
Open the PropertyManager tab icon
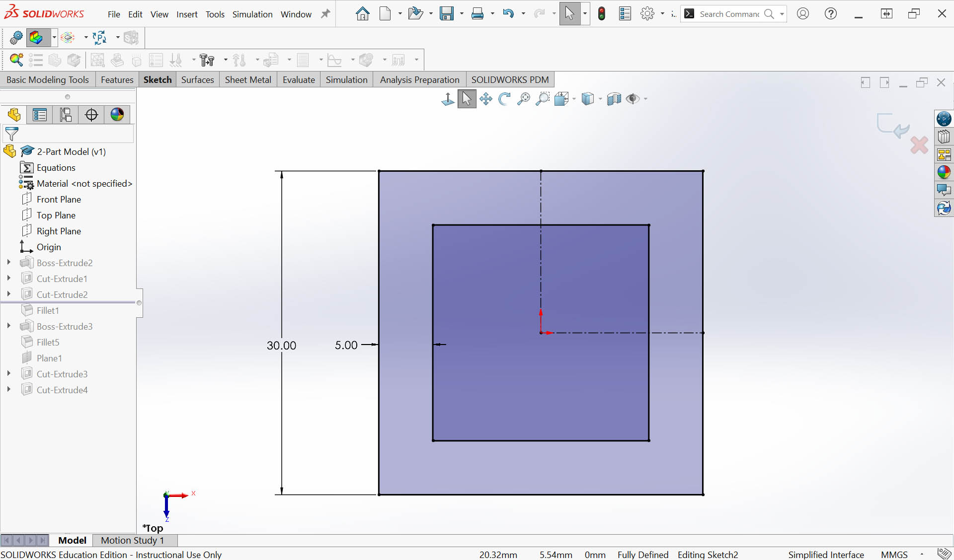pos(40,115)
